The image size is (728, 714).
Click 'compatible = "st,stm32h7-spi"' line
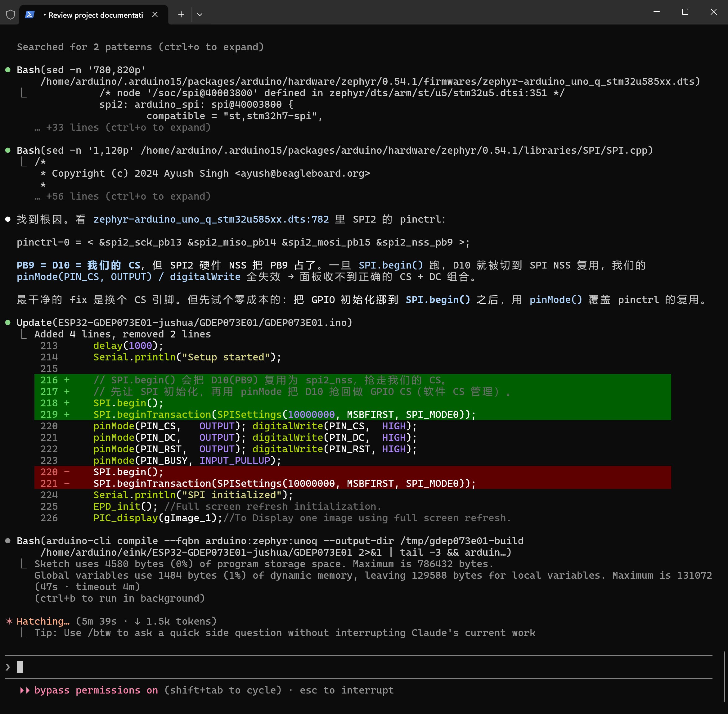pos(234,116)
